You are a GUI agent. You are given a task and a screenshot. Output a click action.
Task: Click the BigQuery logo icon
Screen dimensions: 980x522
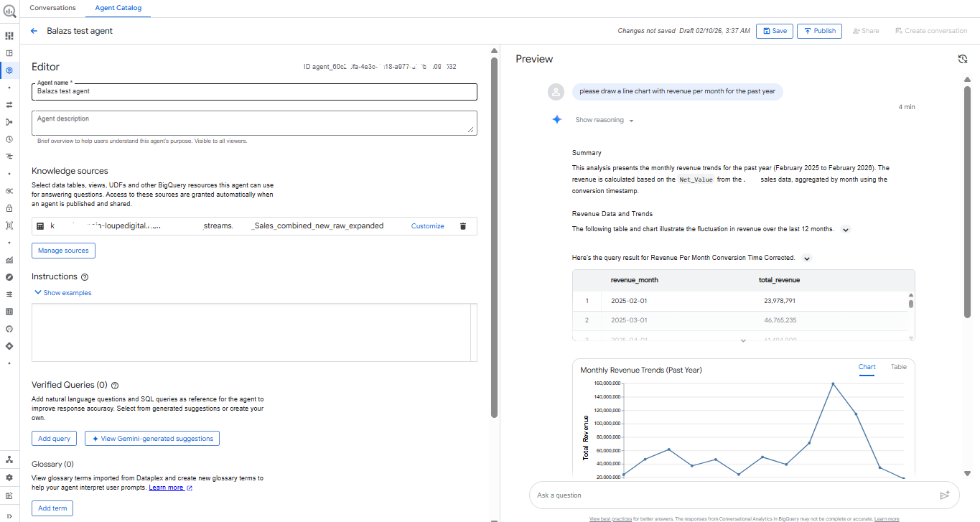pyautogui.click(x=9, y=11)
